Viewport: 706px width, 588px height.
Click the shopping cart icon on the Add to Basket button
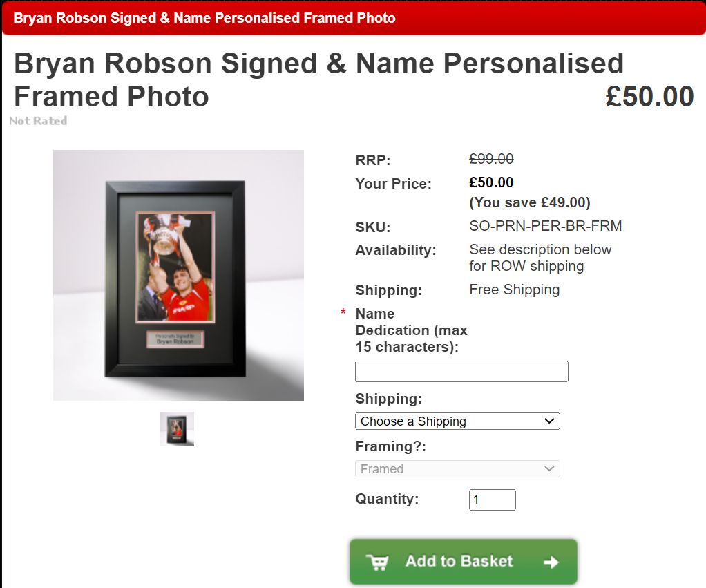pos(377,562)
